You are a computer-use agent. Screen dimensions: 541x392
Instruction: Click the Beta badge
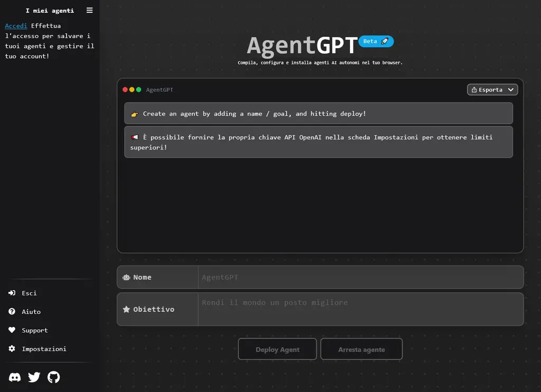(x=376, y=41)
